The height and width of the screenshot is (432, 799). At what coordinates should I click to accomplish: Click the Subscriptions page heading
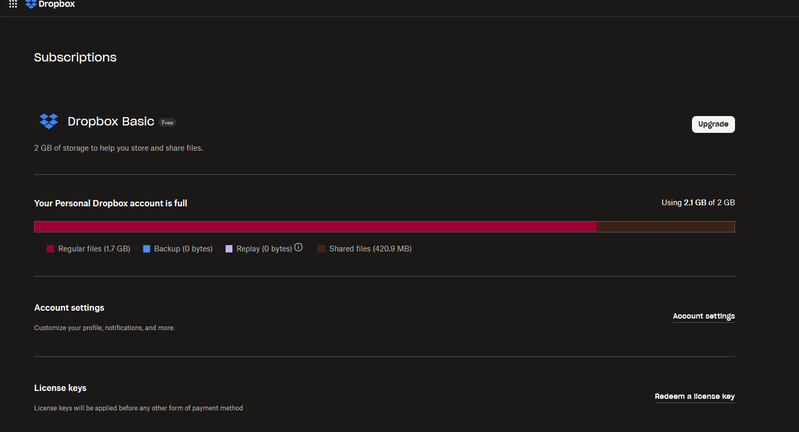(75, 57)
